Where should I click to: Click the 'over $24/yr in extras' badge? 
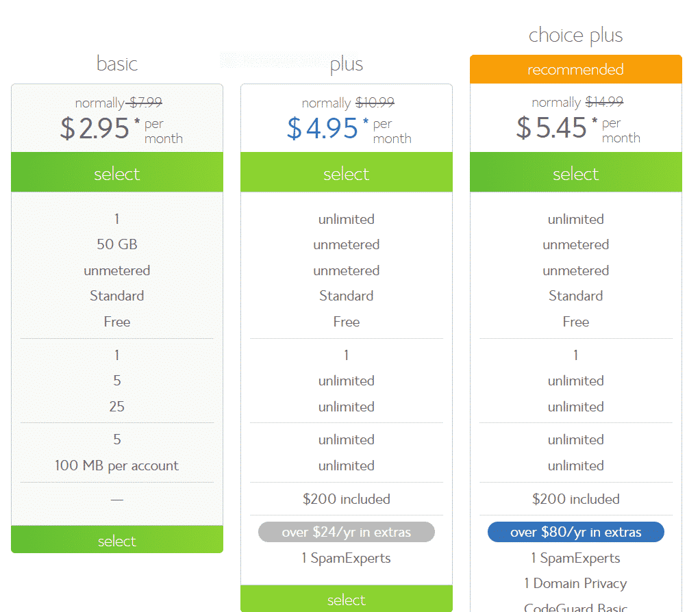tap(347, 532)
